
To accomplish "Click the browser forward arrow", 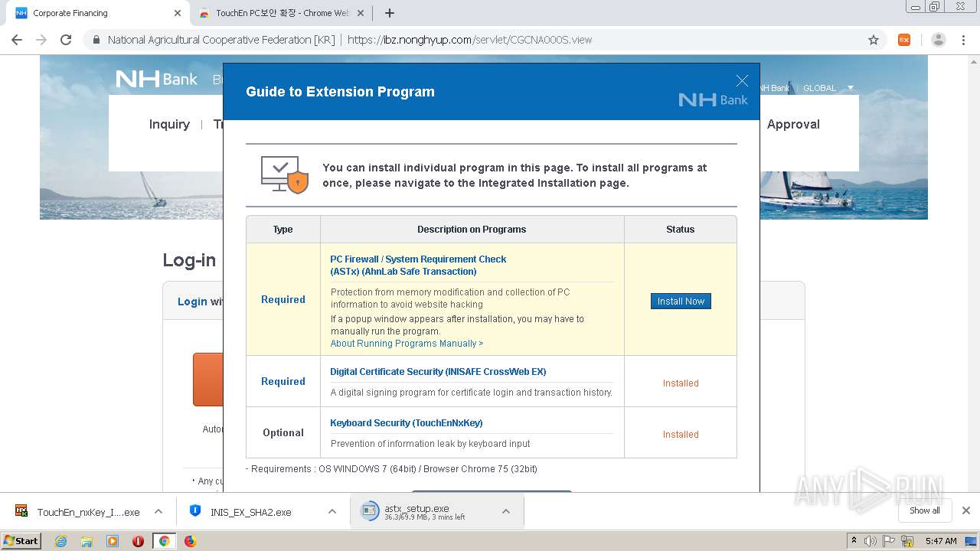I will pos(41,40).
